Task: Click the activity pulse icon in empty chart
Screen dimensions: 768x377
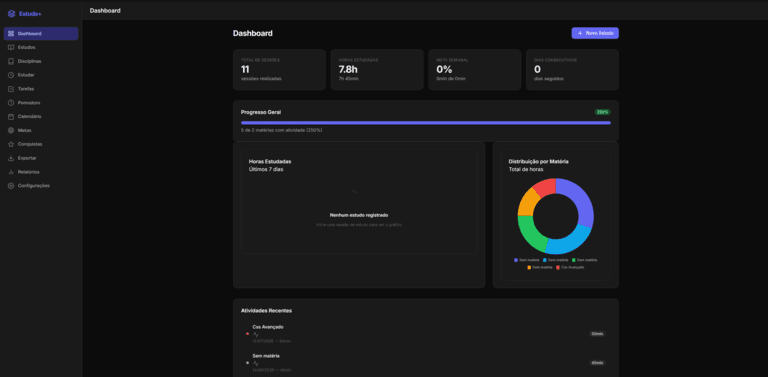Action: coord(355,191)
